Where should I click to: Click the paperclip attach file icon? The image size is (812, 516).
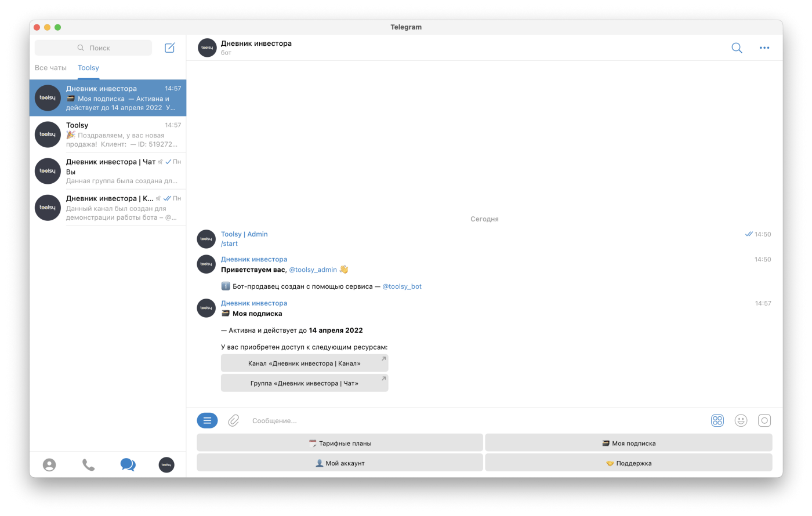click(x=233, y=420)
